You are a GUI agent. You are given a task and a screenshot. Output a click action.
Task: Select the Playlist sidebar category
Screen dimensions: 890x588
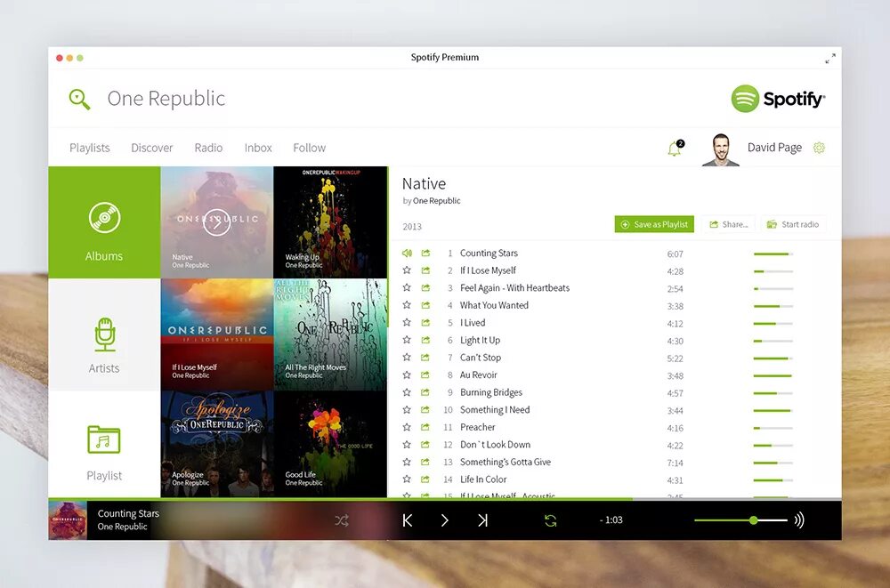pyautogui.click(x=104, y=445)
